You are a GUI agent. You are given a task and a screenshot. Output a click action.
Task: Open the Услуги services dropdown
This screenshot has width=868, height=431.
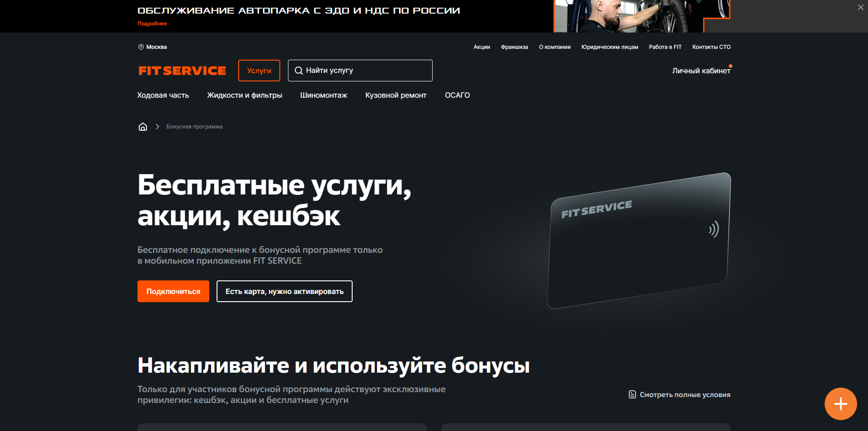(259, 71)
